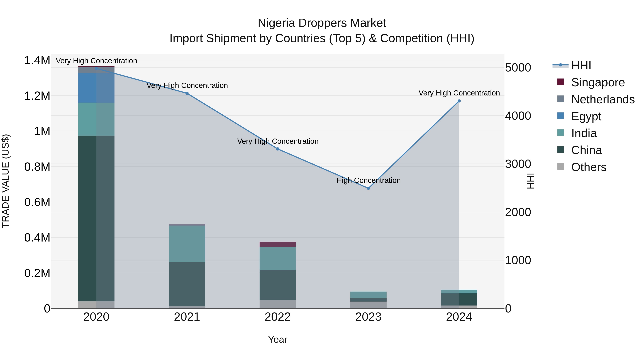Click 'Very High Concentration' label above 2020

point(96,61)
